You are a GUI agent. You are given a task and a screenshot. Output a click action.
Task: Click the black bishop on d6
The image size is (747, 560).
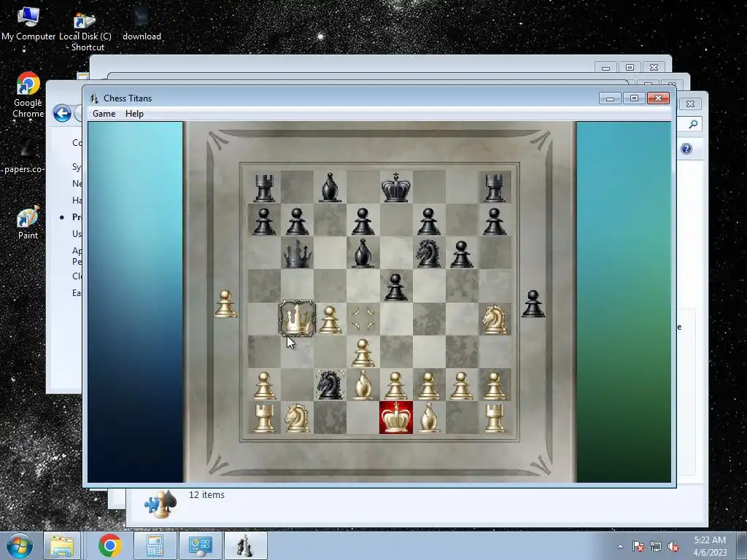[x=363, y=253]
